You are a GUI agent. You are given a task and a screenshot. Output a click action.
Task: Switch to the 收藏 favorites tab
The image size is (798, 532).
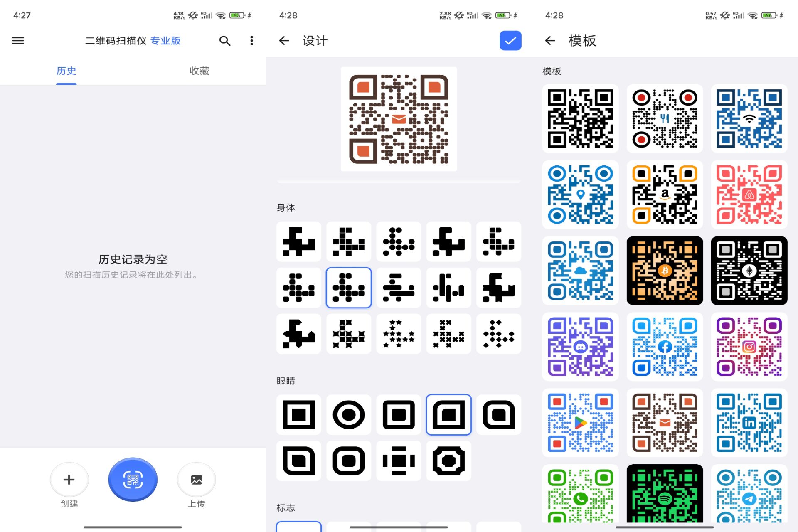[199, 71]
